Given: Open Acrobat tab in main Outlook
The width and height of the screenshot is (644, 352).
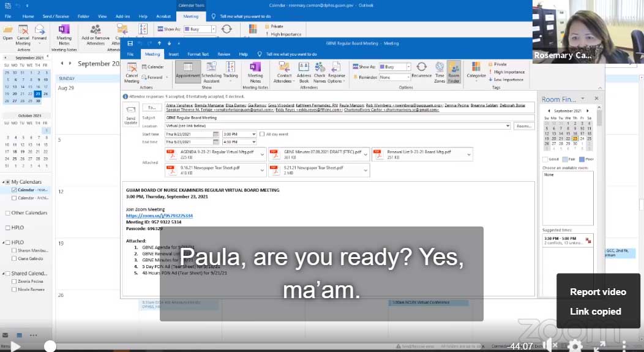Looking at the screenshot, I should pos(163,17).
